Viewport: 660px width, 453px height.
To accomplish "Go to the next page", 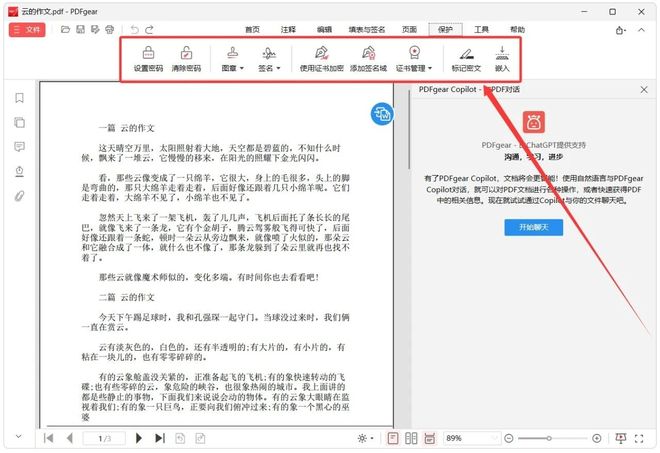I will (138, 438).
